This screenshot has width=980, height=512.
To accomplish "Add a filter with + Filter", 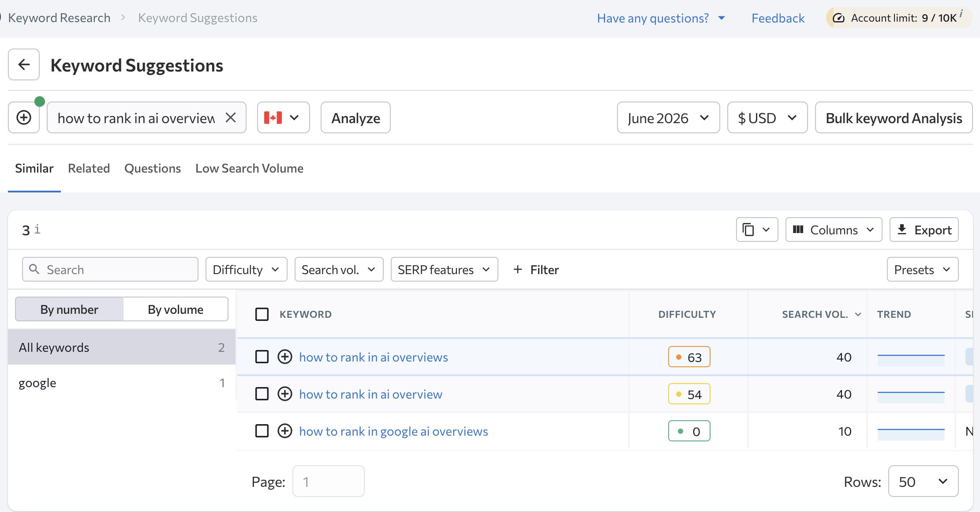I will point(536,269).
